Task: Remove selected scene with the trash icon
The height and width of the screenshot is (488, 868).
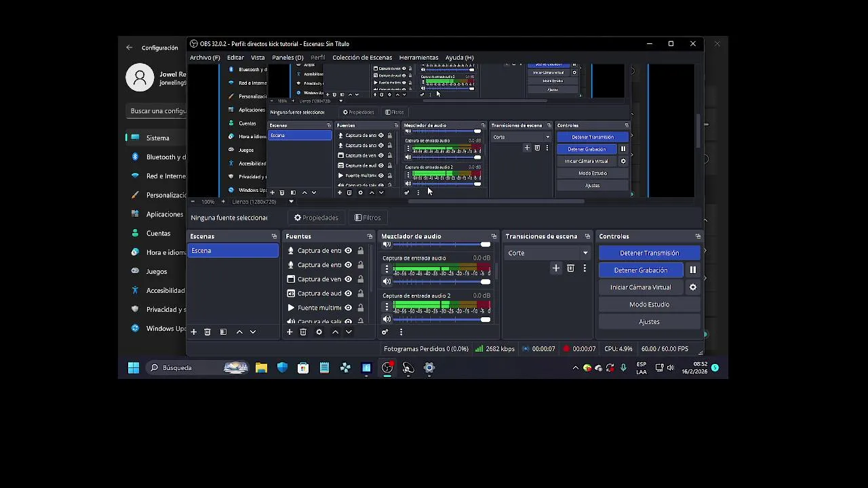Action: tap(208, 332)
